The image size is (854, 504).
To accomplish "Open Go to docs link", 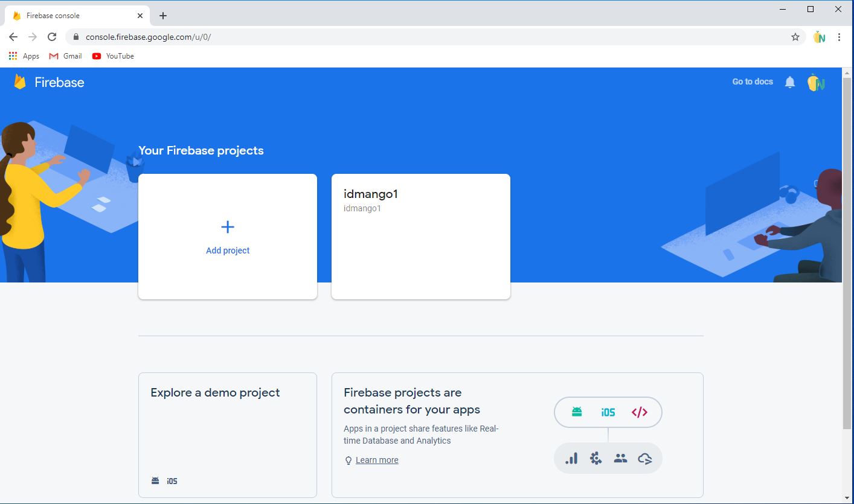I will [x=753, y=81].
